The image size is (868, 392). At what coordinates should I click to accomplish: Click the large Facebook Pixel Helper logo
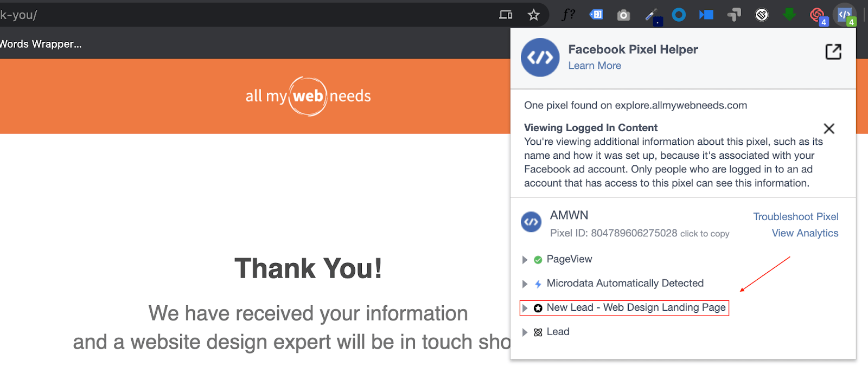[x=540, y=57]
